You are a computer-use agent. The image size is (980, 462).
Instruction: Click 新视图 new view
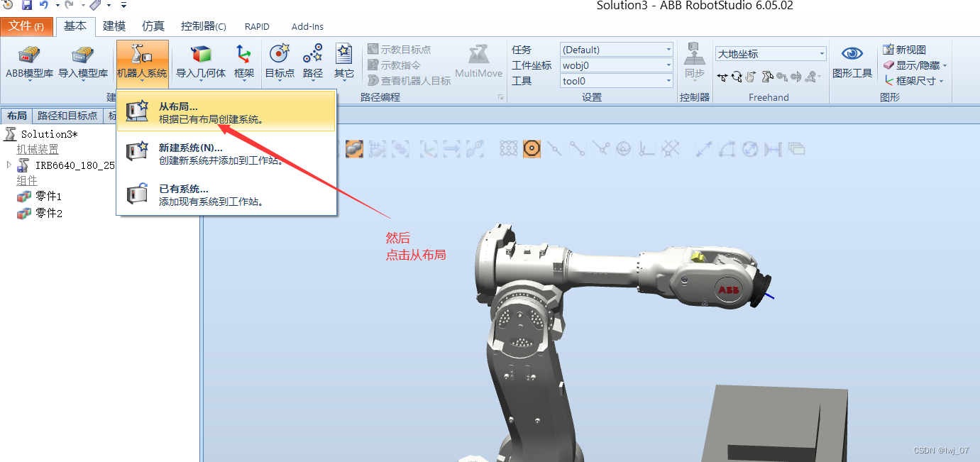pos(905,50)
